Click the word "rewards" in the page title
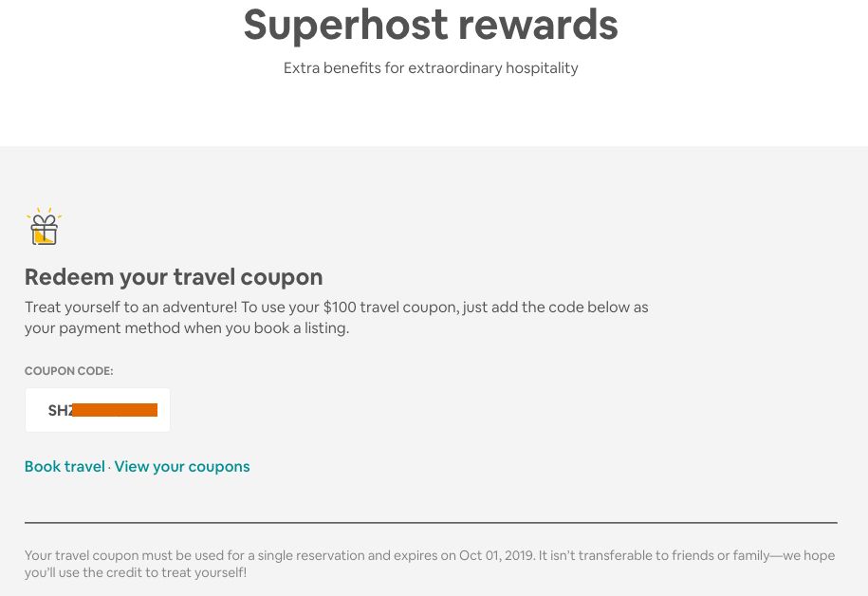The width and height of the screenshot is (868, 596). tap(530, 25)
